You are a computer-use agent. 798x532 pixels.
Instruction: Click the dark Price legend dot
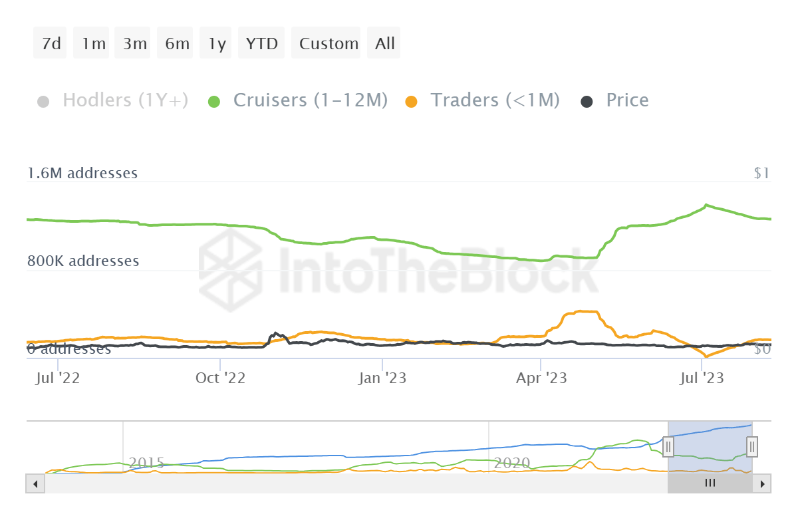tap(586, 100)
